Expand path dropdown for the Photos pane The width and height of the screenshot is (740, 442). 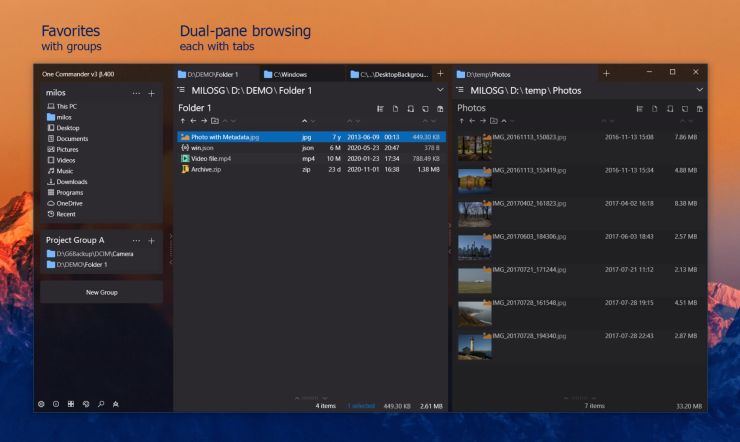pyautogui.click(x=699, y=90)
